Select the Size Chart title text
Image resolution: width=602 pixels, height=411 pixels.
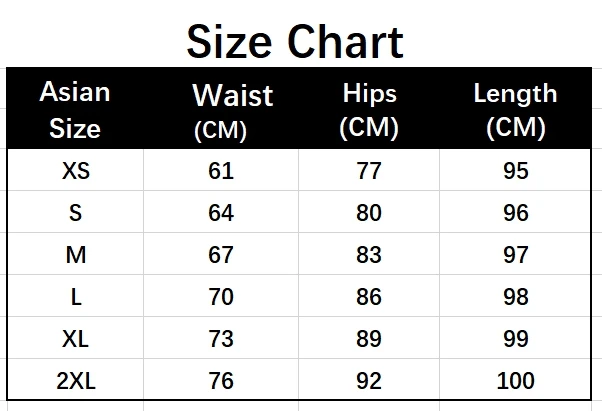coord(295,41)
